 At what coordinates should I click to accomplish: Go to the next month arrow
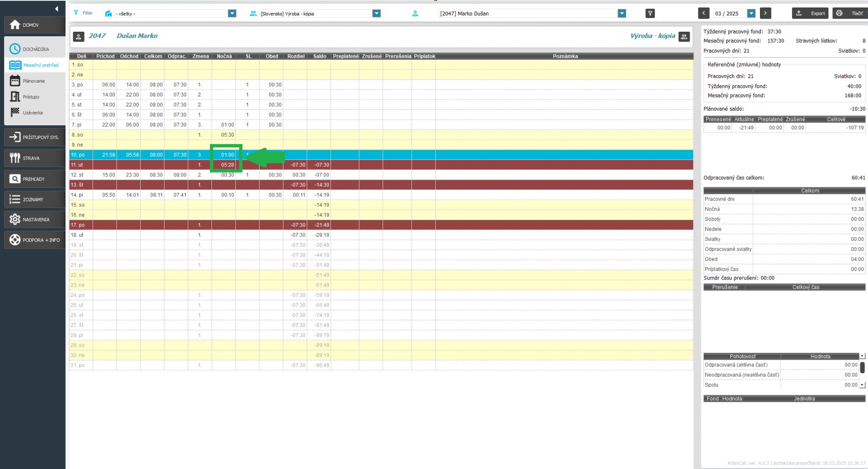tap(765, 14)
